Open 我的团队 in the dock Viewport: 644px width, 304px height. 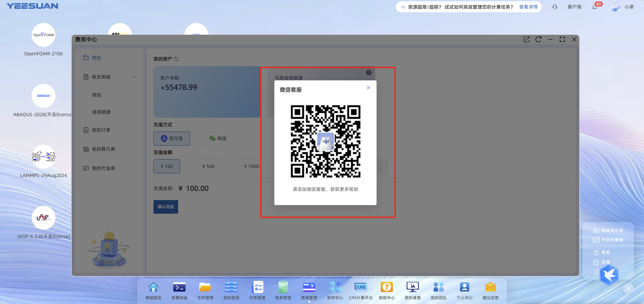pyautogui.click(x=439, y=290)
